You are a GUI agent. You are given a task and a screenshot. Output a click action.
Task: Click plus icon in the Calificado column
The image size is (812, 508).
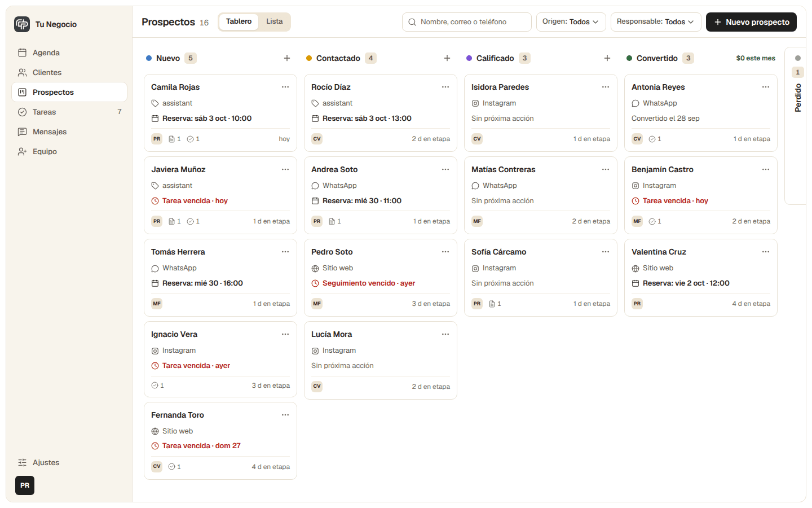tap(607, 58)
